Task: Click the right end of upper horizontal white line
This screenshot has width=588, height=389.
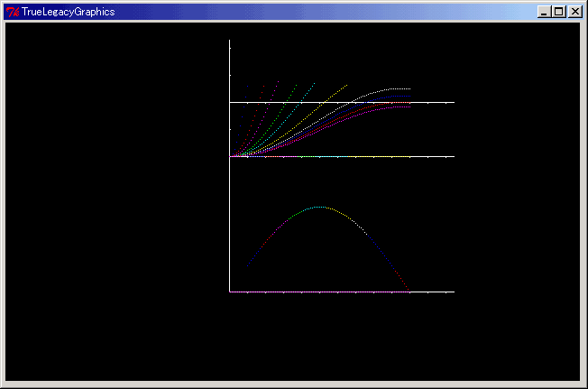Action: pos(453,103)
